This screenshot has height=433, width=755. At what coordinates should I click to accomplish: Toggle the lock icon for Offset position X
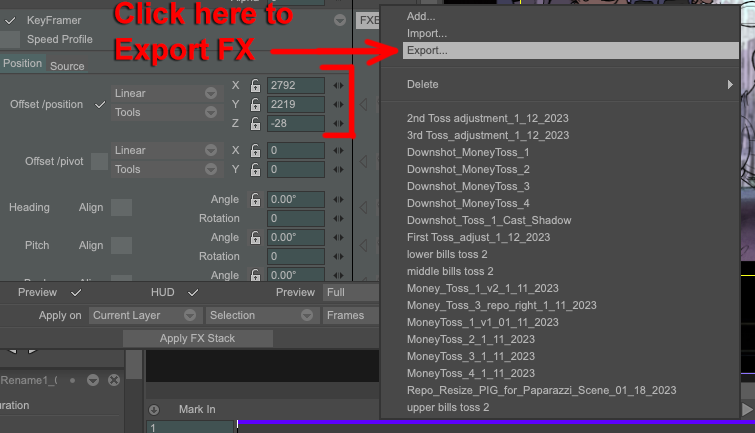(255, 86)
